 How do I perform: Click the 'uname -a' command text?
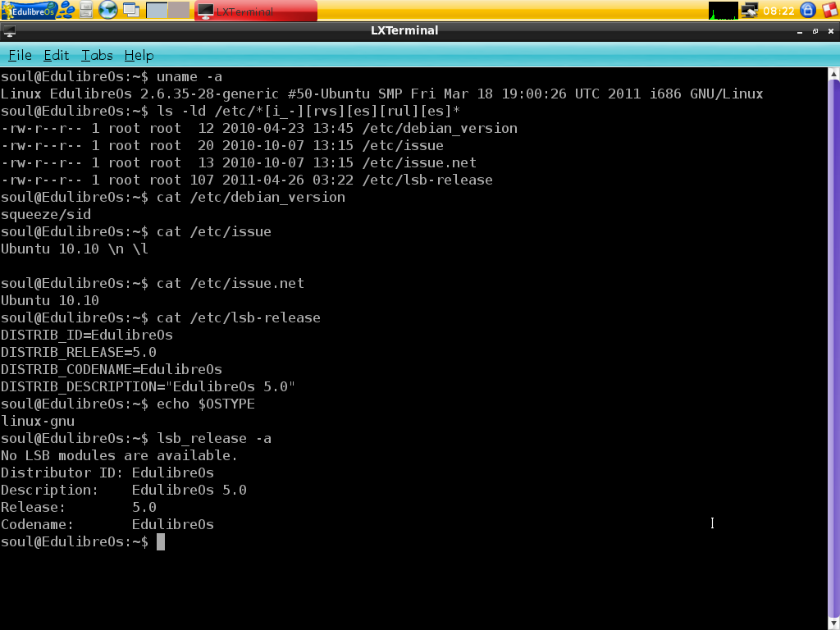point(189,76)
